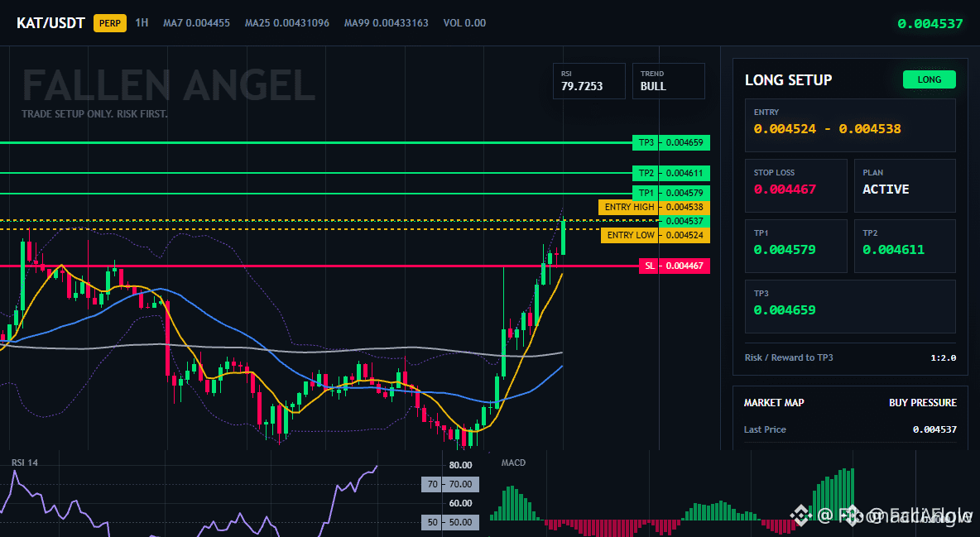
Task: Click the RSI 50 level tag
Action: pos(450,522)
